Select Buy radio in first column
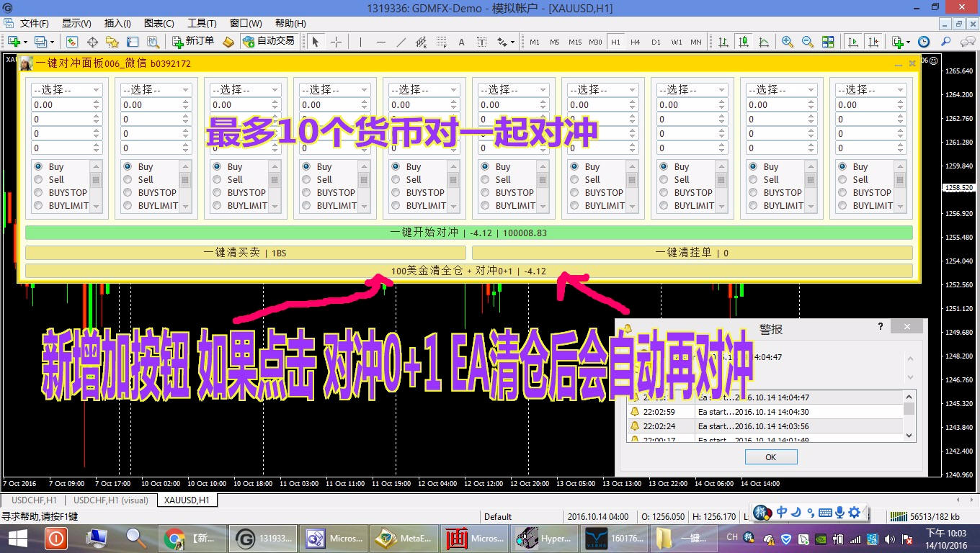980x553 pixels. coord(38,166)
